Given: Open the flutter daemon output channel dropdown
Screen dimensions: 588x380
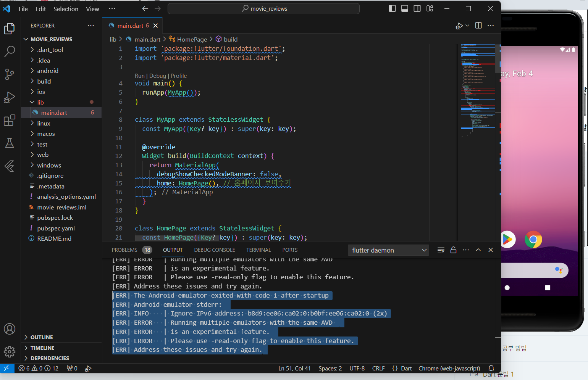Looking at the screenshot, I should tap(388, 250).
